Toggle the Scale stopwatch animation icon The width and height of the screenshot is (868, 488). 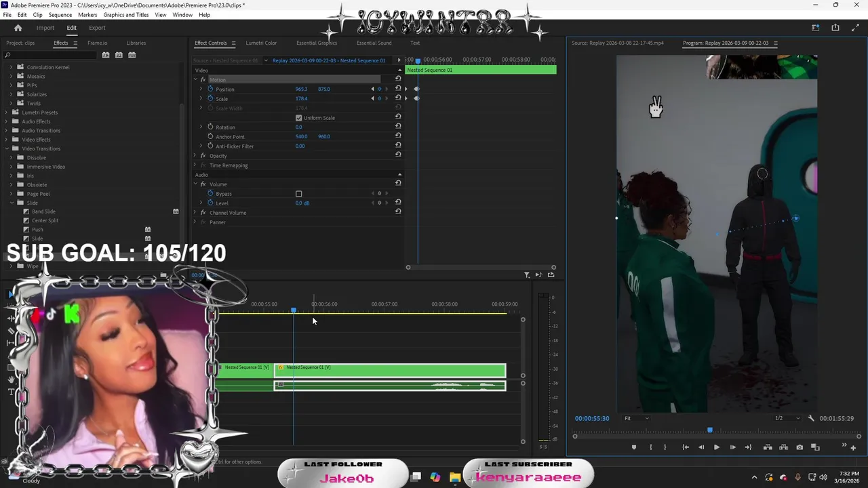[x=210, y=98]
